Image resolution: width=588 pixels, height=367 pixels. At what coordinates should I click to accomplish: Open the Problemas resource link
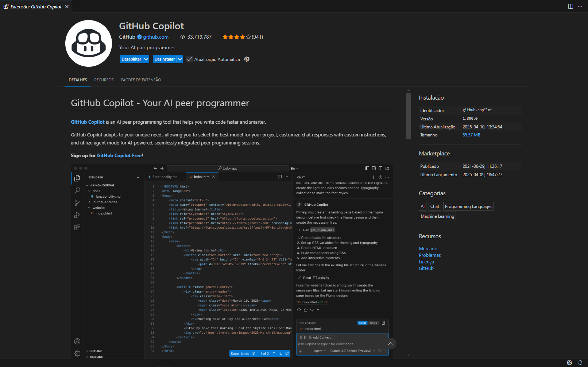coord(430,255)
